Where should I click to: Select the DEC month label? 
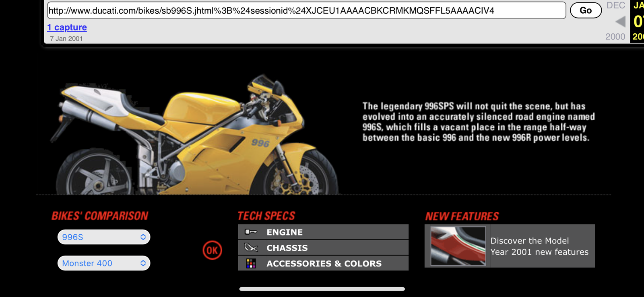click(616, 5)
